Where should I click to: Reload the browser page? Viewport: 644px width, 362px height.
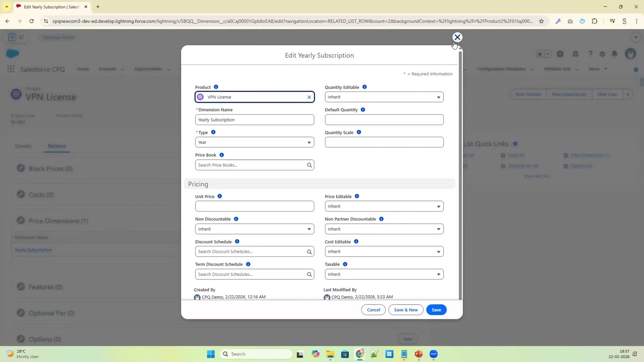tap(31, 21)
